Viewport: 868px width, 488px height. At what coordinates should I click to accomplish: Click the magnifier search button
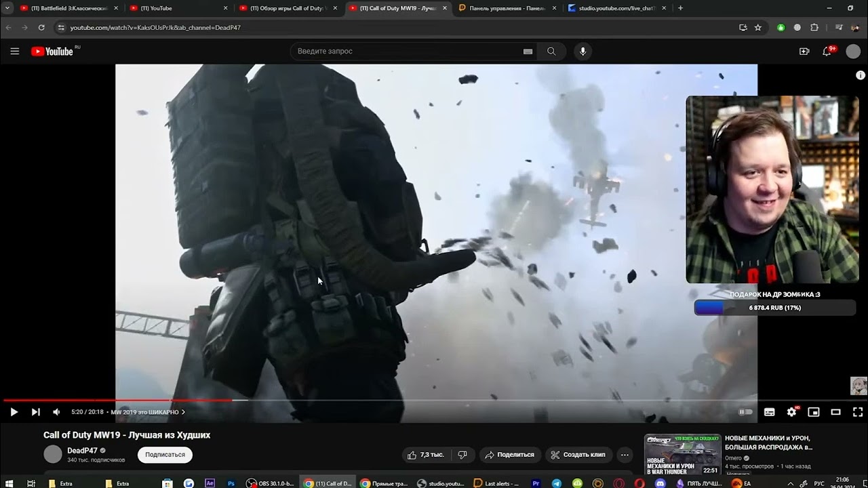click(x=551, y=52)
